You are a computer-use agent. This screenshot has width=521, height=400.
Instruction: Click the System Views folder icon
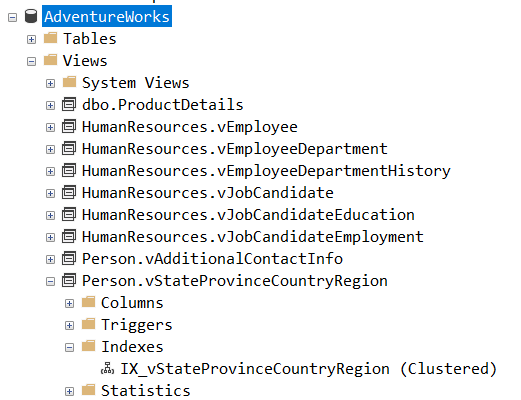[x=69, y=82]
